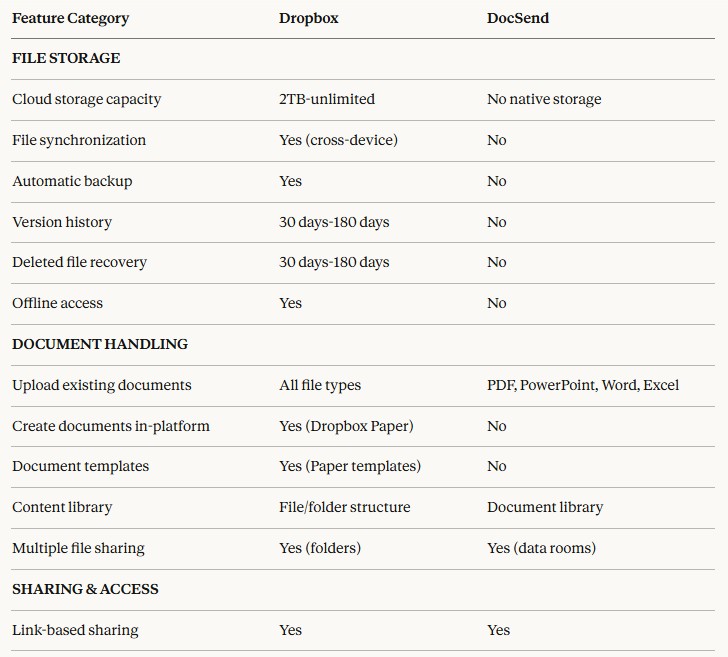Select the PDF, PowerPoint, Word, Excel cell

point(583,385)
